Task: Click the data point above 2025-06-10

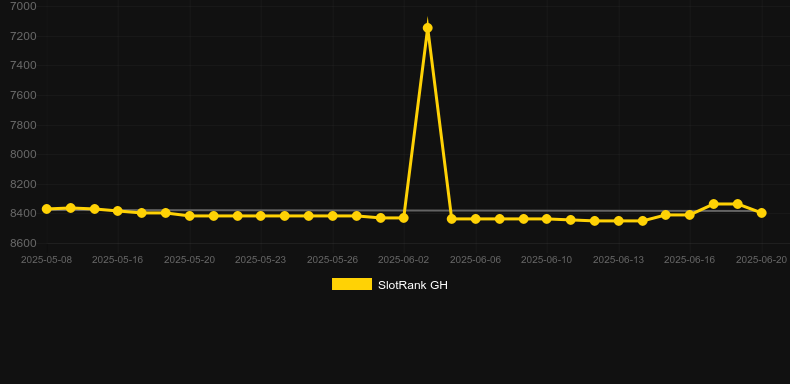Action: coord(547,219)
